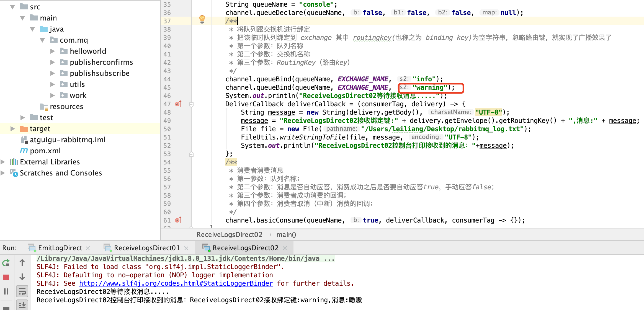Close the ReceiveLogsDirect02 run tab

(285, 248)
